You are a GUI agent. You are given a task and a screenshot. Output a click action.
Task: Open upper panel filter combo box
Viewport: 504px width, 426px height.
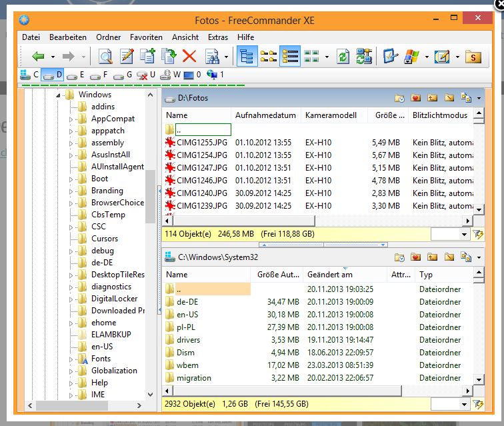450,235
